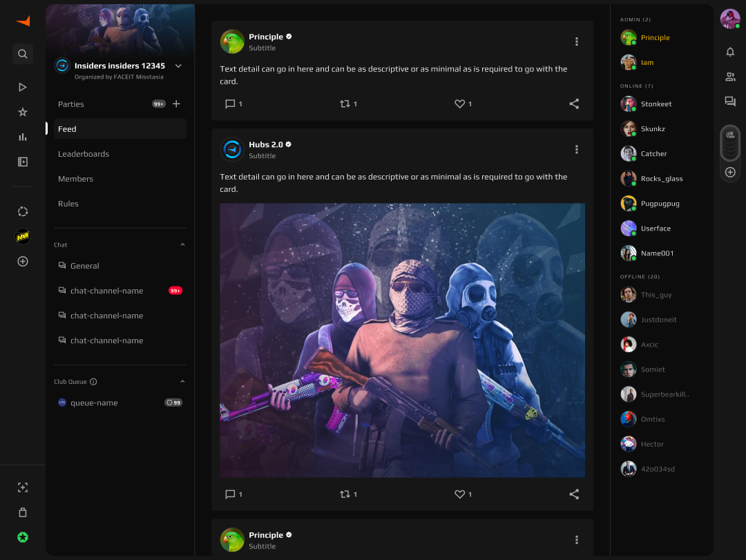The width and height of the screenshot is (746, 560).
Task: Open options menu on Hubs 2.0 post
Action: [x=577, y=149]
